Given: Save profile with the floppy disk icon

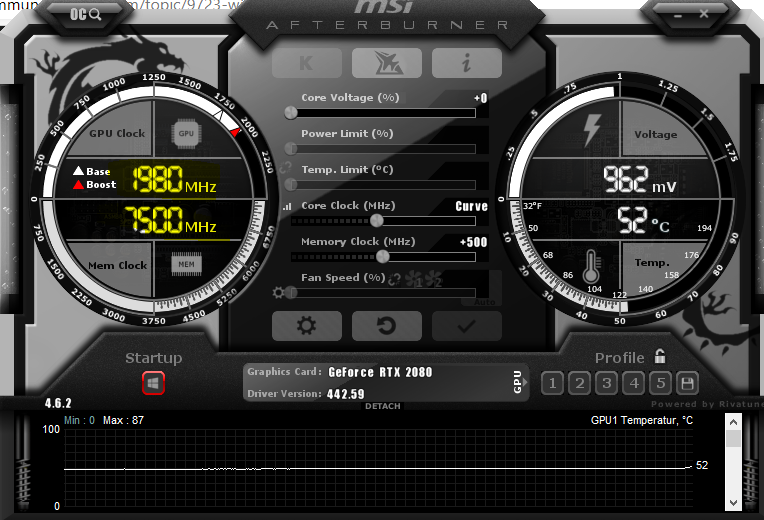Looking at the screenshot, I should click(688, 383).
